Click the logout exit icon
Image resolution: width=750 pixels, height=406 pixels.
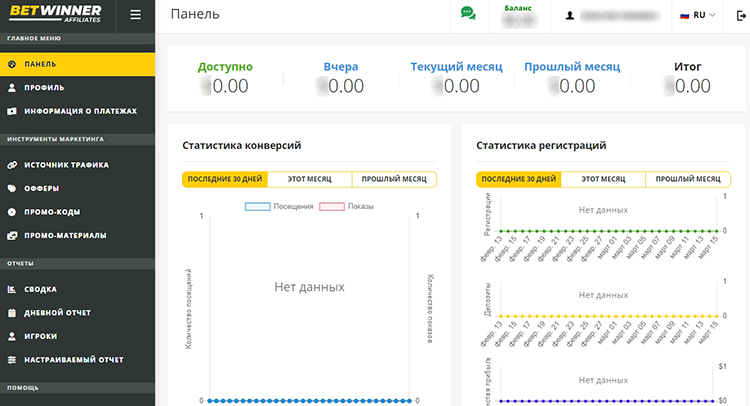741,16
